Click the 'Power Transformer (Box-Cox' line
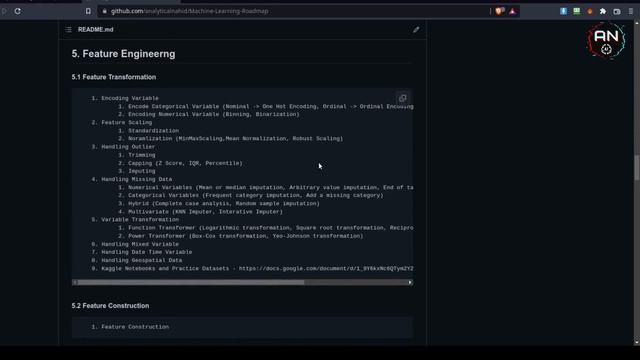 (241, 236)
